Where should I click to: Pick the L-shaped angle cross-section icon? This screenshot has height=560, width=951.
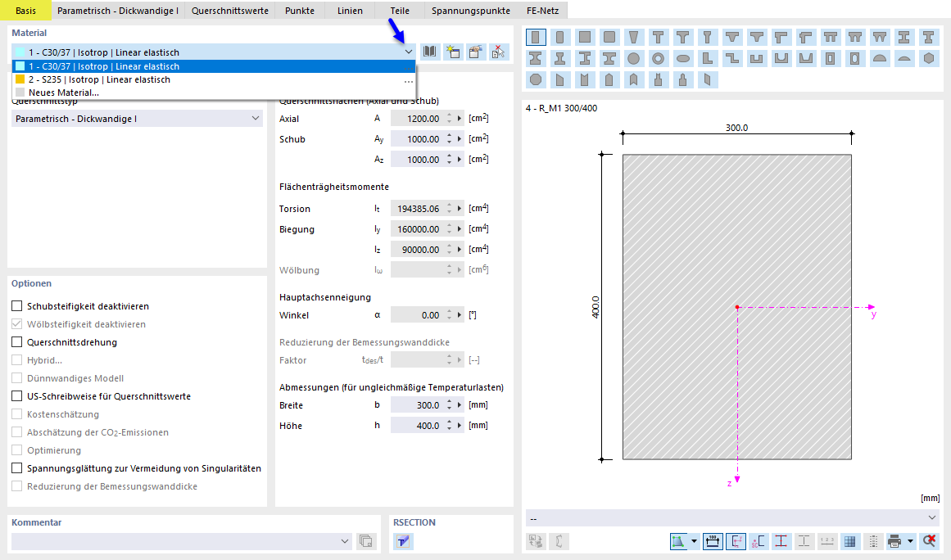click(707, 59)
